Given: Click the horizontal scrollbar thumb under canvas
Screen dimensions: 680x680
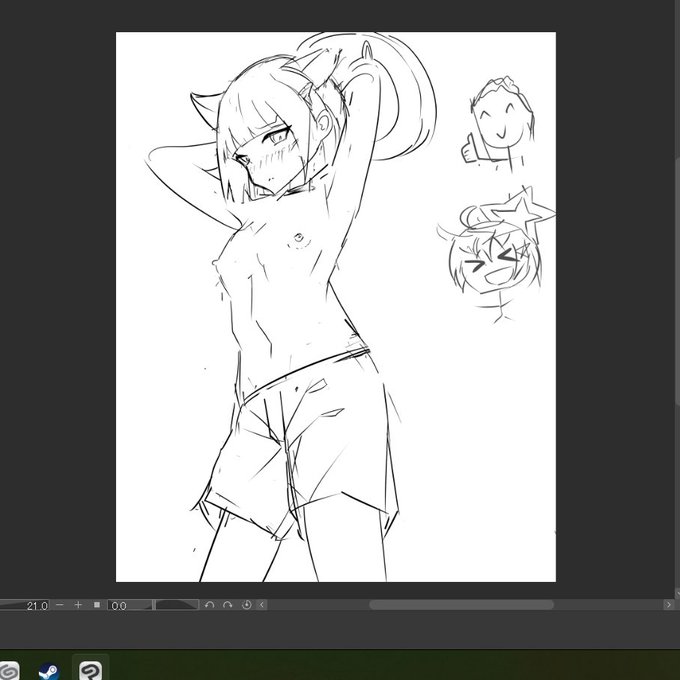Looking at the screenshot, I should tap(461, 605).
